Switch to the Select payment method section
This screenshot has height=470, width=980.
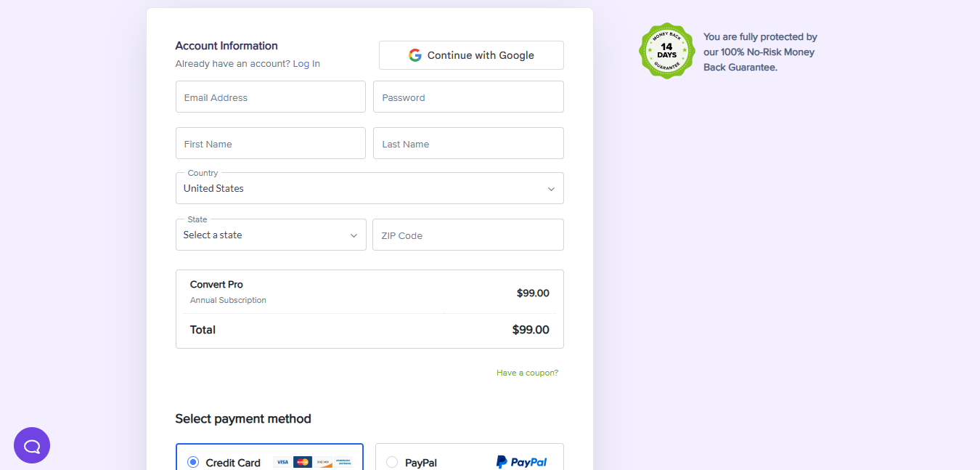pyautogui.click(x=243, y=418)
